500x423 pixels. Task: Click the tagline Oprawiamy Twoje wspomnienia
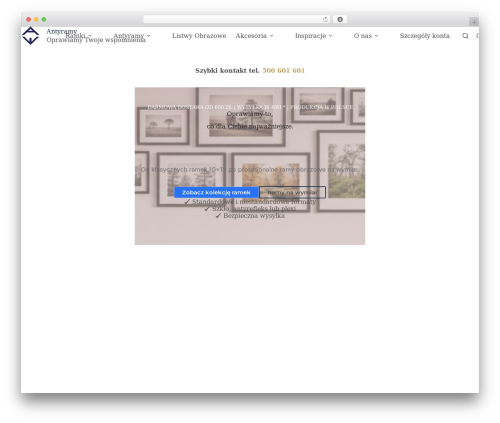tap(96, 40)
